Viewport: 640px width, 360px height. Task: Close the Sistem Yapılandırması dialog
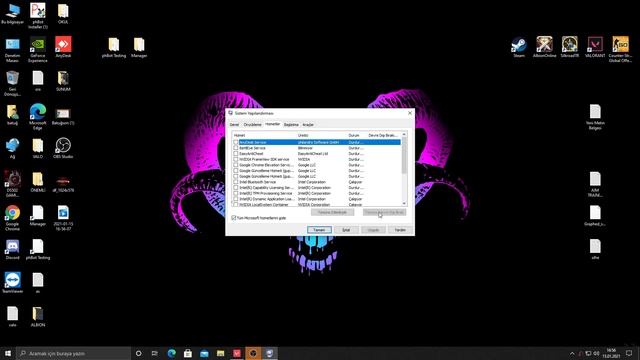410,113
